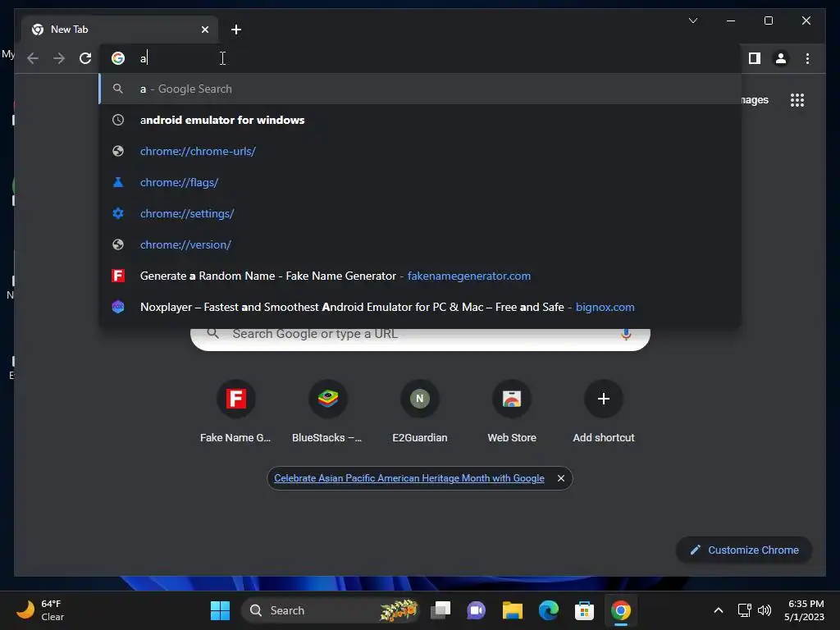Dismiss the Heritage Month promo banner
Image resolution: width=840 pixels, height=630 pixels.
click(561, 478)
